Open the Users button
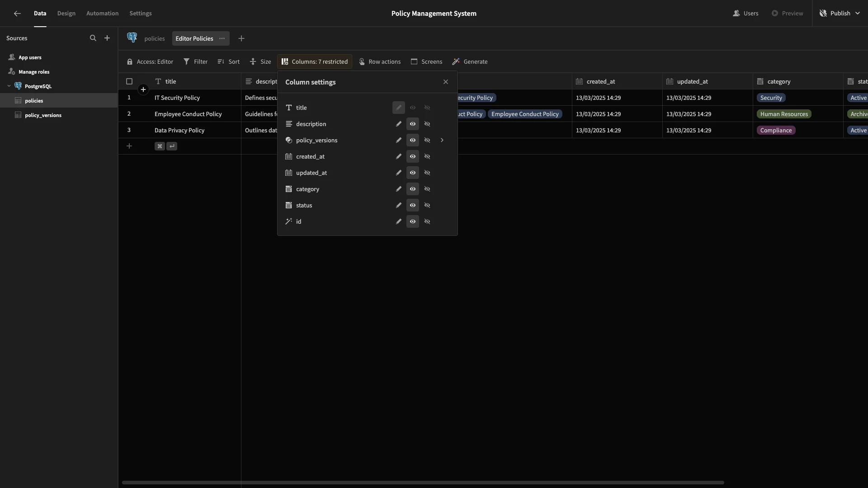The height and width of the screenshot is (488, 868). (x=745, y=14)
